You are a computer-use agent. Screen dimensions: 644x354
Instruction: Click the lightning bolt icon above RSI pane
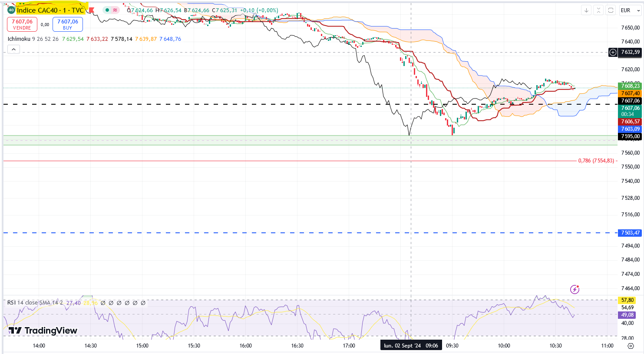[575, 289]
